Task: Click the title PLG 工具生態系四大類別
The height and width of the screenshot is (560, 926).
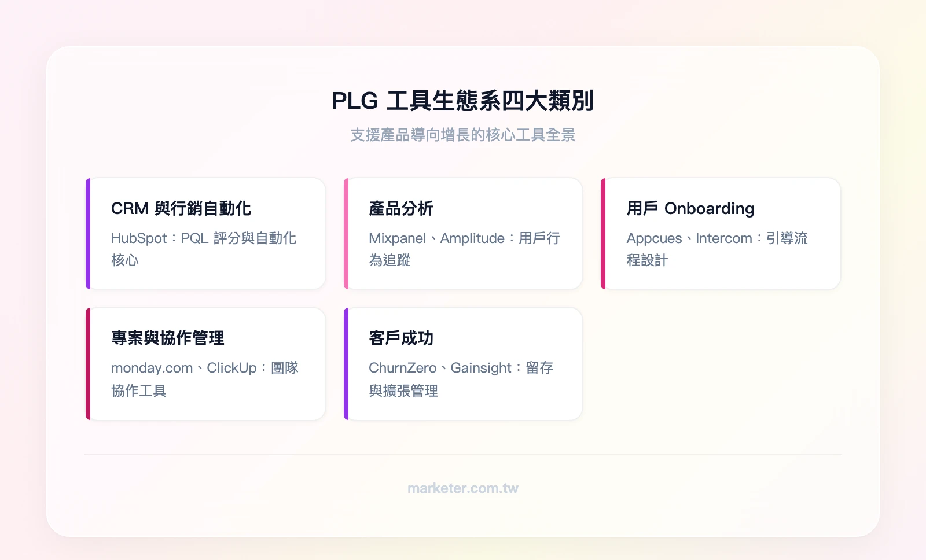Action: pyautogui.click(x=463, y=101)
